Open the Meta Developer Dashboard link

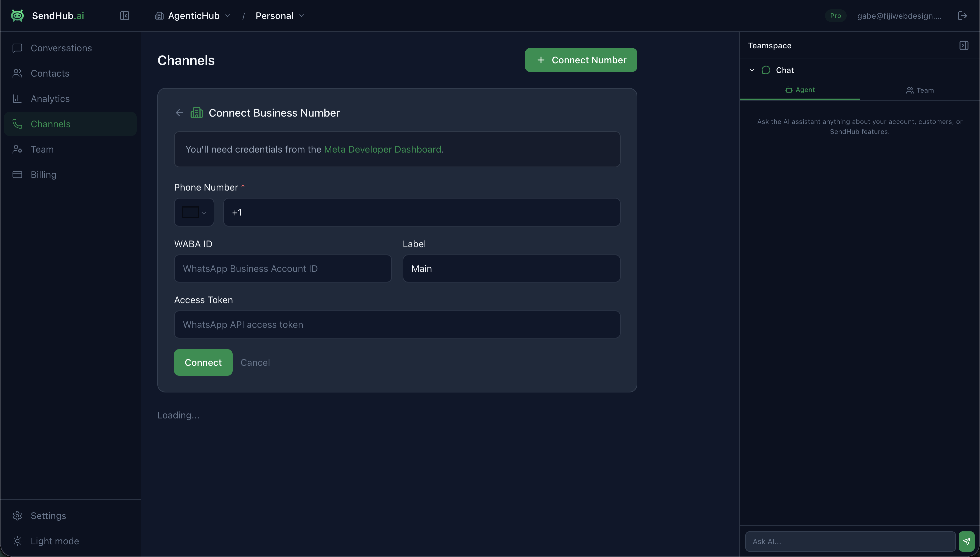pos(383,149)
